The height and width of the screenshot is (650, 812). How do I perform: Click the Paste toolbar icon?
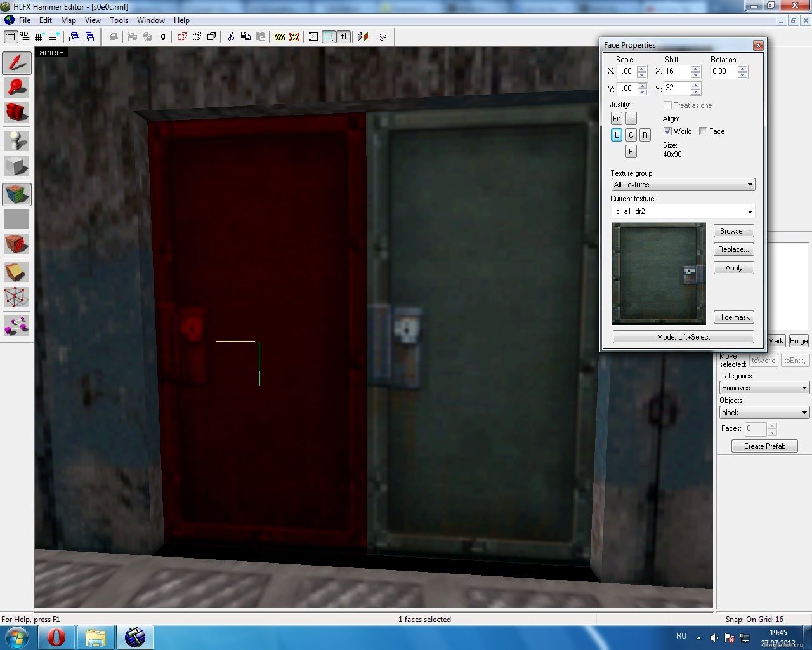pyautogui.click(x=260, y=37)
